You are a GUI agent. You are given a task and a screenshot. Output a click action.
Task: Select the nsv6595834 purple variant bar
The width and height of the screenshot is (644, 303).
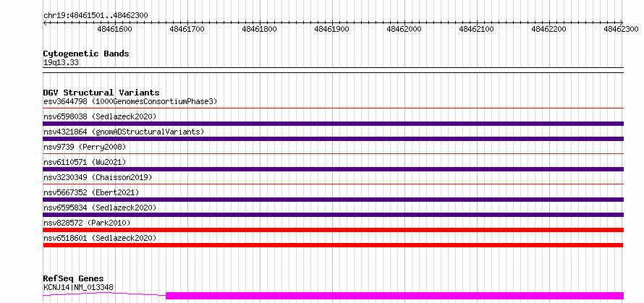333,215
